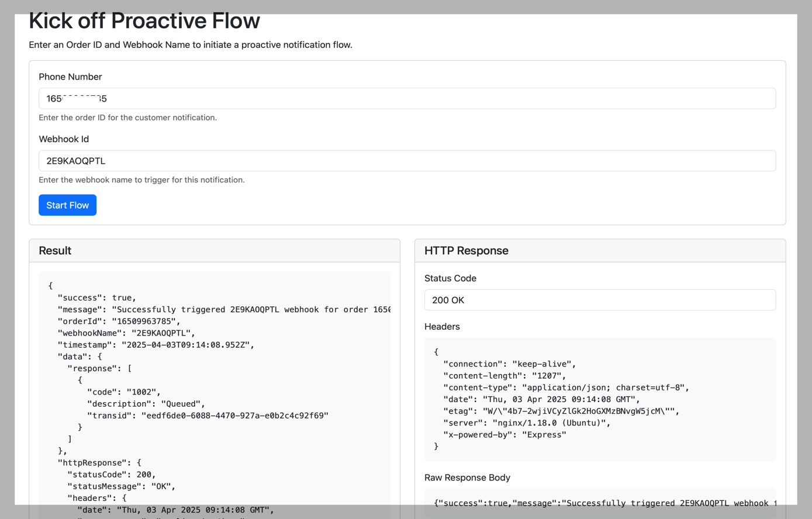Image resolution: width=812 pixels, height=519 pixels.
Task: Click the HTTP Response panel header
Action: [467, 251]
